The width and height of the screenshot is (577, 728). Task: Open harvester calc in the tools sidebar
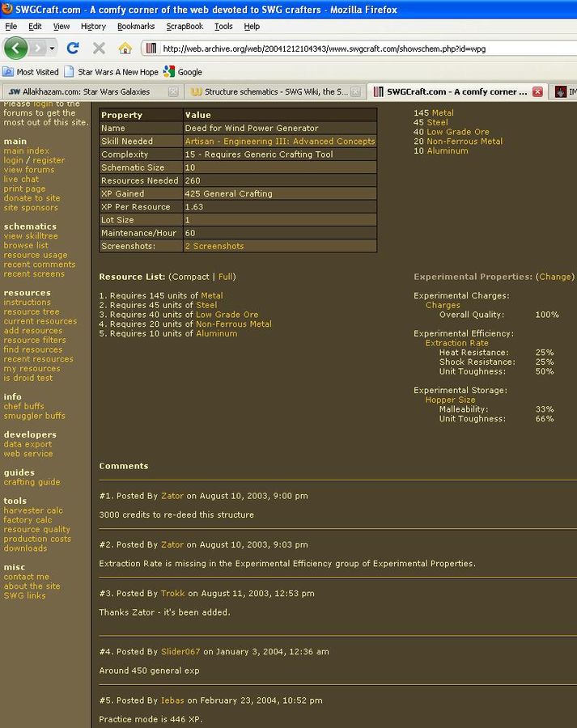click(x=33, y=510)
